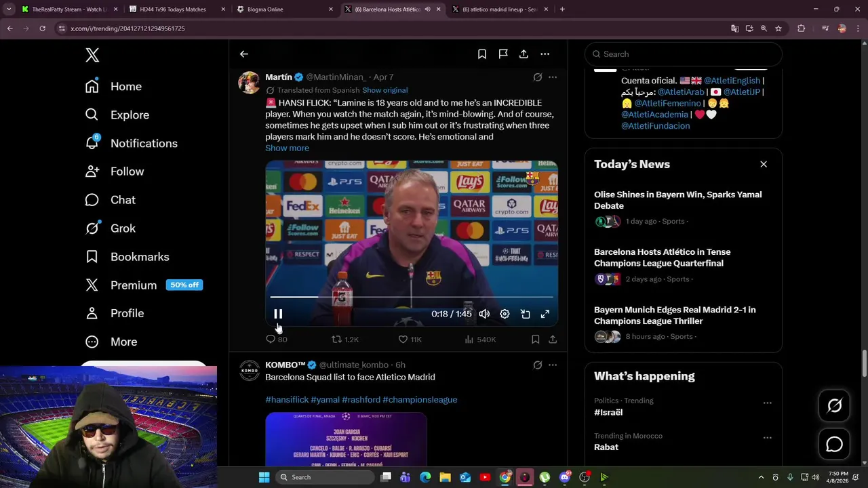Bookmark page with star icon in address bar
868x488 pixels.
click(x=778, y=28)
